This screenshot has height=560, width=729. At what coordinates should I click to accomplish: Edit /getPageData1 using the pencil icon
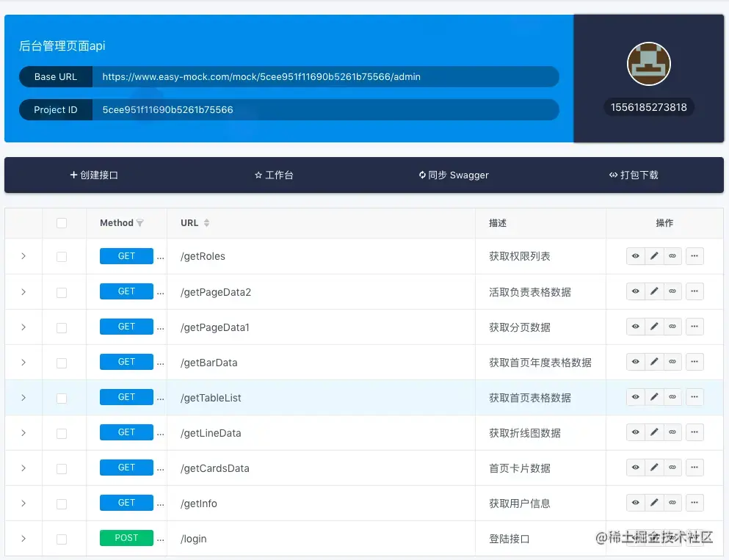coord(654,327)
